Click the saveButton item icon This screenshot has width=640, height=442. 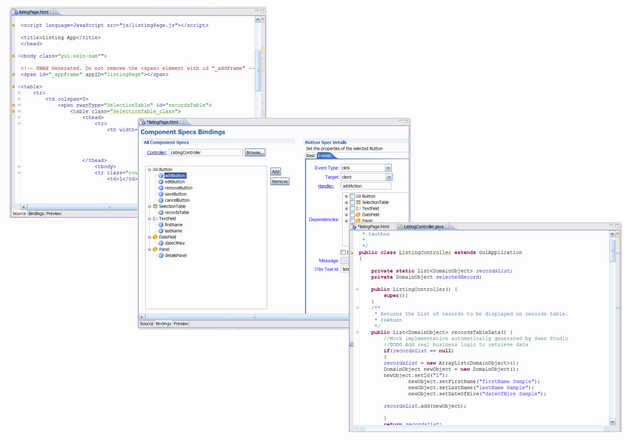[x=161, y=194]
